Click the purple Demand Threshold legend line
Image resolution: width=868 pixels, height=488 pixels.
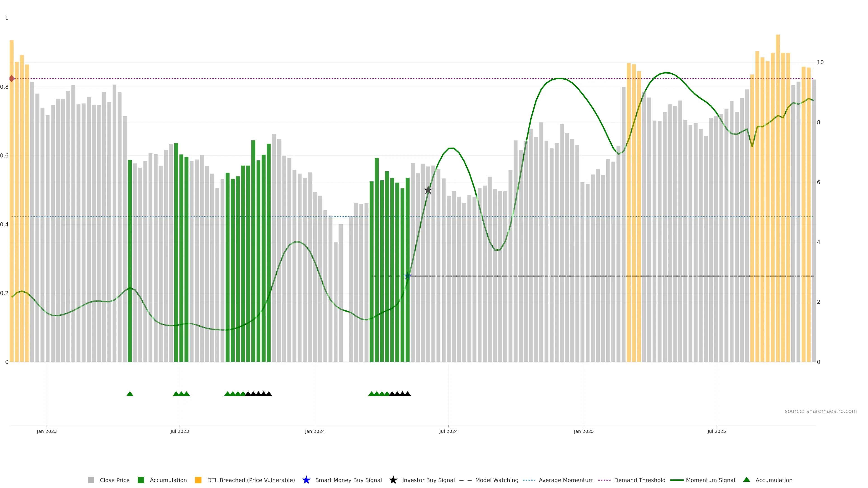pos(604,480)
